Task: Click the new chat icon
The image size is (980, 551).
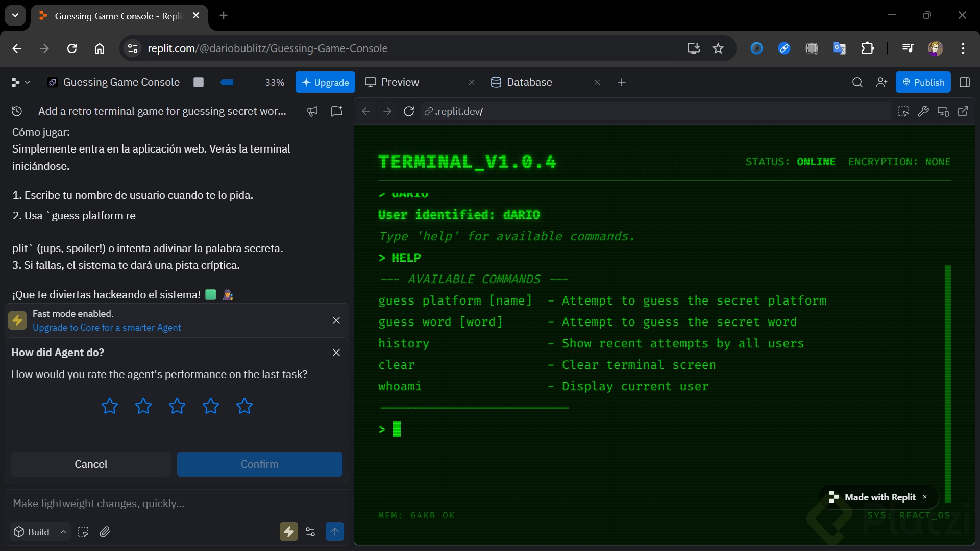Action: point(337,111)
